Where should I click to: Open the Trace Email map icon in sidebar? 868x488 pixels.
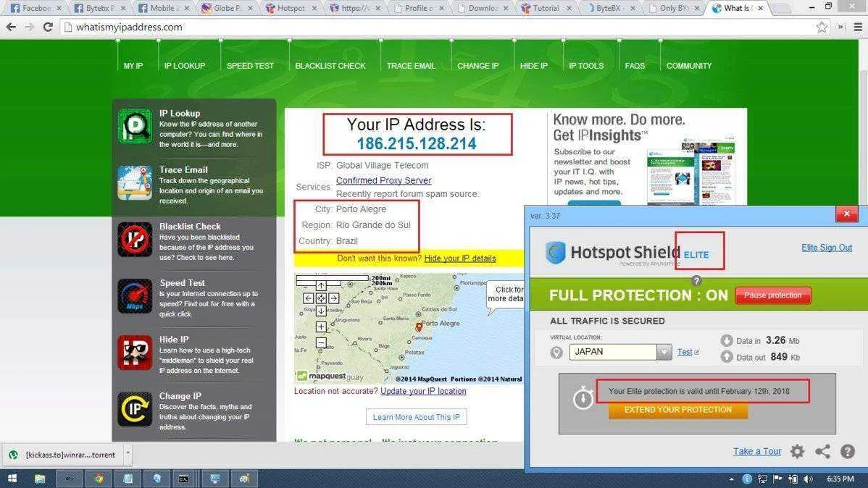[x=135, y=182]
